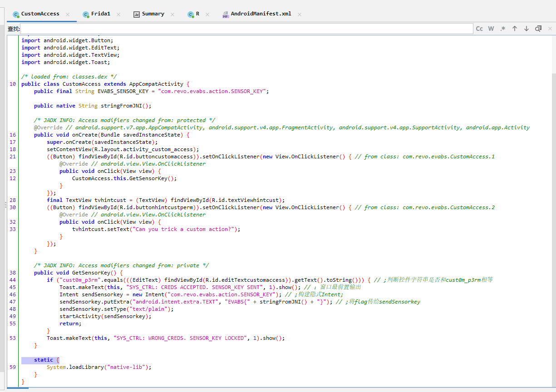Viewport: 556px width, 392px height.
Task: Click the import android.widget.EditText line
Action: pos(70,48)
